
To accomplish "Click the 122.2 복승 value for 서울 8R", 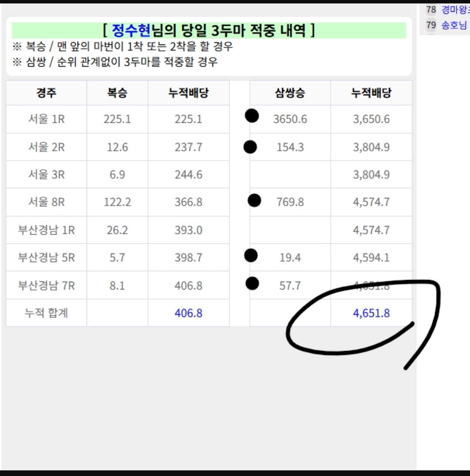I will pyautogui.click(x=117, y=203).
